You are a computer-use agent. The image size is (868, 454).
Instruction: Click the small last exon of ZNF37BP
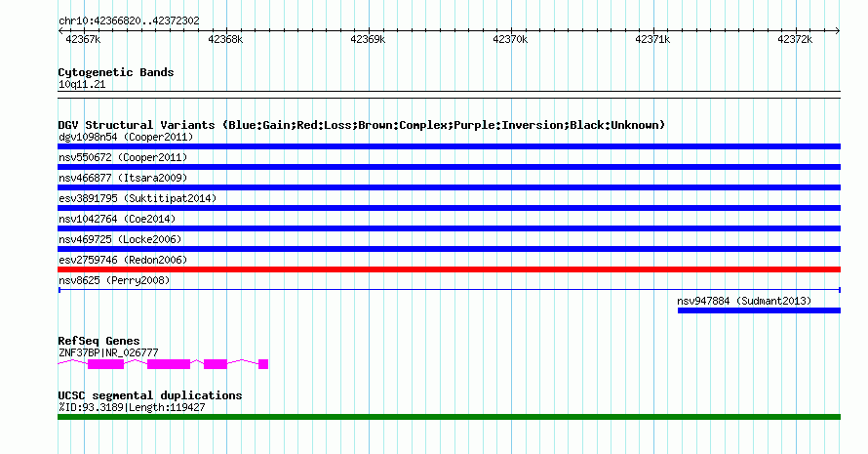pos(263,364)
